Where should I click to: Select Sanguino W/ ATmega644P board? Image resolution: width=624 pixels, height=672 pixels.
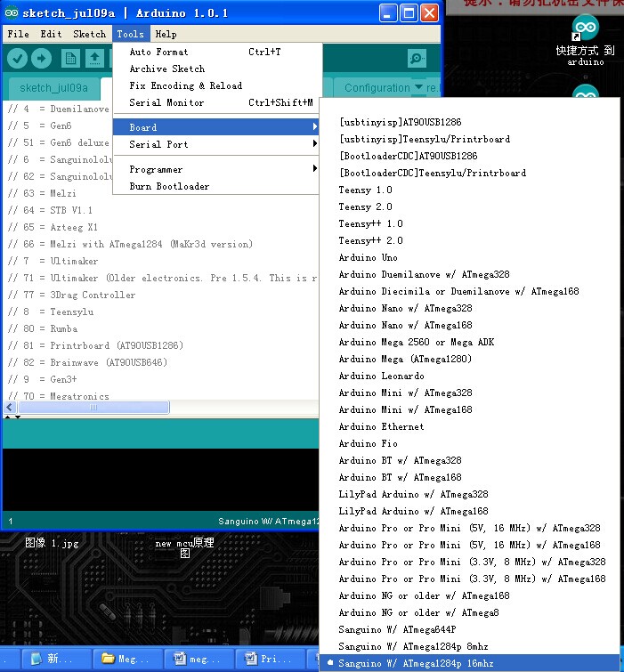pos(470,629)
